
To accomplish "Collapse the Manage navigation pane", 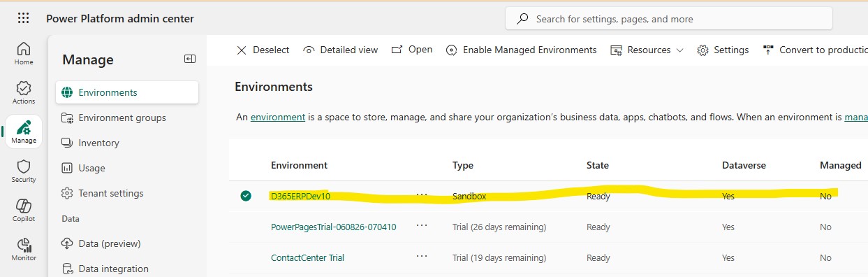I will tap(189, 59).
